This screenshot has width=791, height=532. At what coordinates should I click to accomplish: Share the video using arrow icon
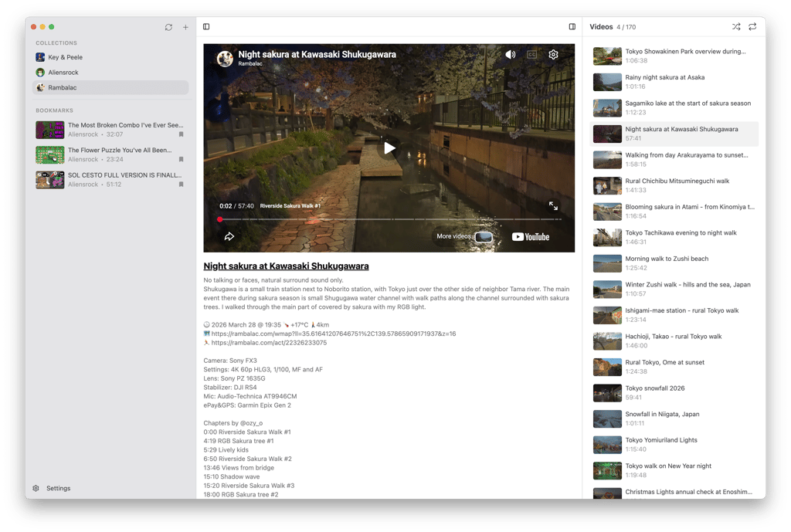tap(229, 237)
